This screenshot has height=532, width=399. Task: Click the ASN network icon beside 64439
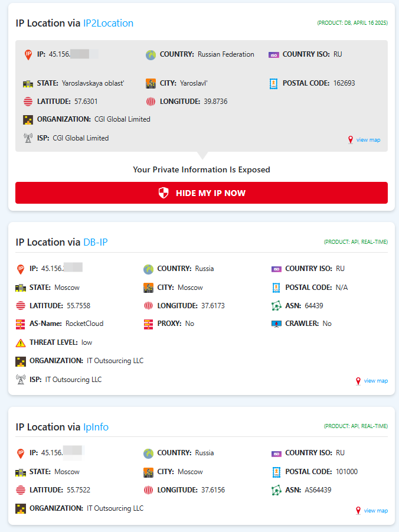click(276, 306)
